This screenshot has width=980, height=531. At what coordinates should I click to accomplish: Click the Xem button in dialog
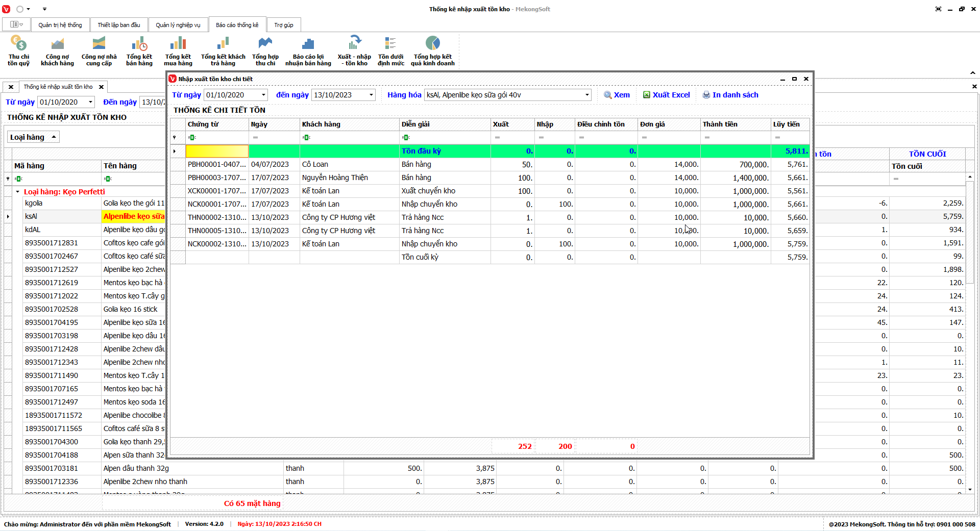tap(617, 95)
